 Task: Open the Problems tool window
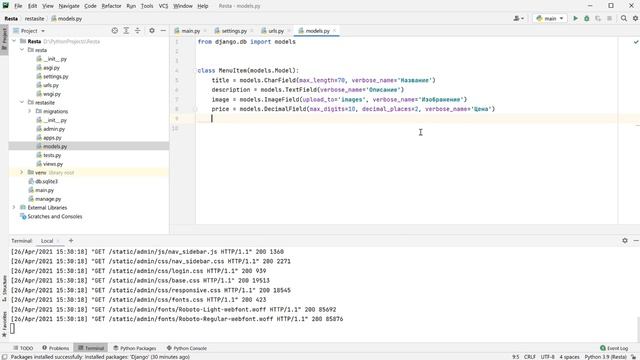[56, 348]
